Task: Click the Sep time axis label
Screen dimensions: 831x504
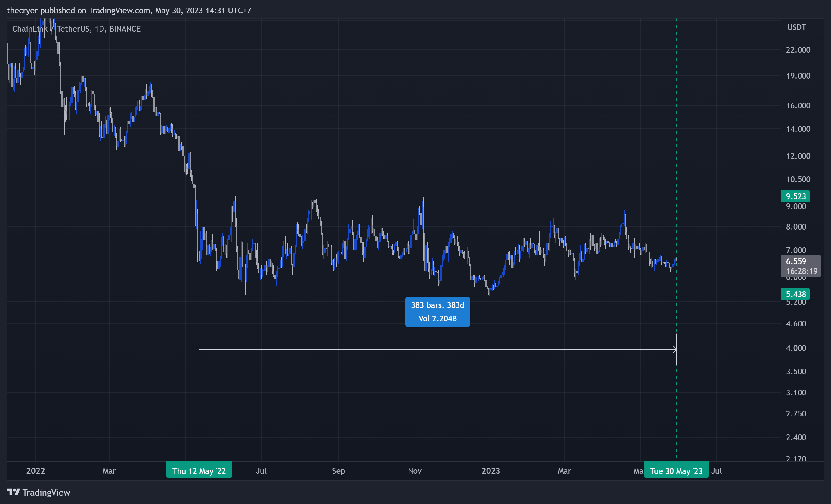Action: (x=338, y=471)
